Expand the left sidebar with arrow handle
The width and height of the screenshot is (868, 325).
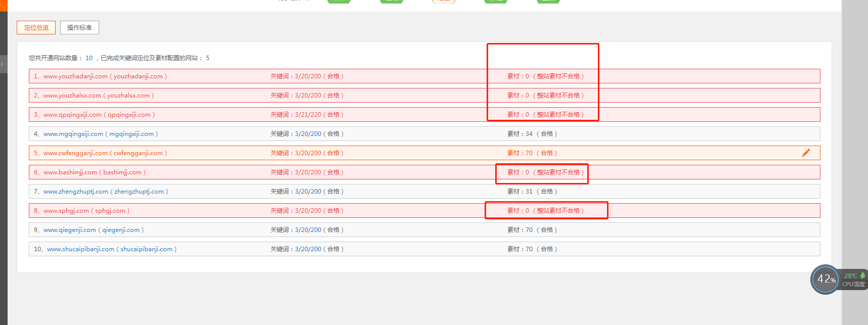pos(3,64)
